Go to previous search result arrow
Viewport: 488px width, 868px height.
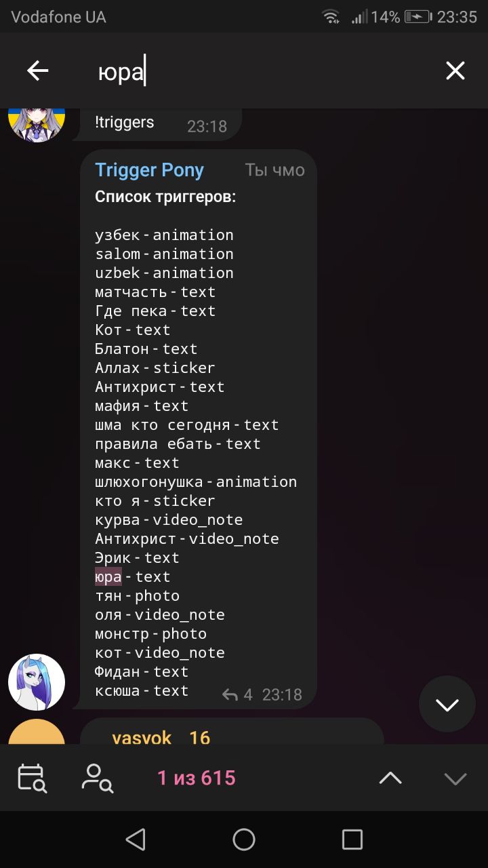(390, 778)
